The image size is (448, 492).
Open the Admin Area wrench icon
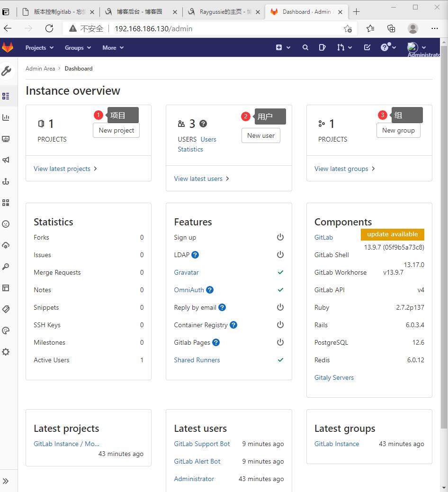click(x=6, y=71)
